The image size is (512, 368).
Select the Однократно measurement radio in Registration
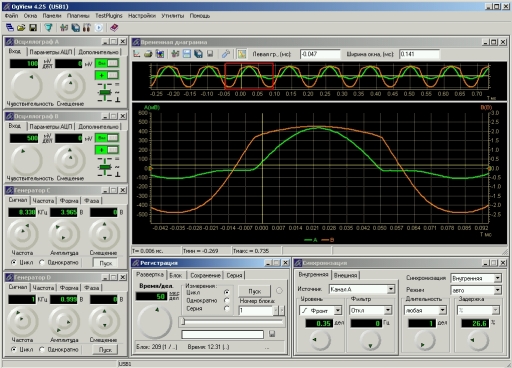click(x=227, y=300)
